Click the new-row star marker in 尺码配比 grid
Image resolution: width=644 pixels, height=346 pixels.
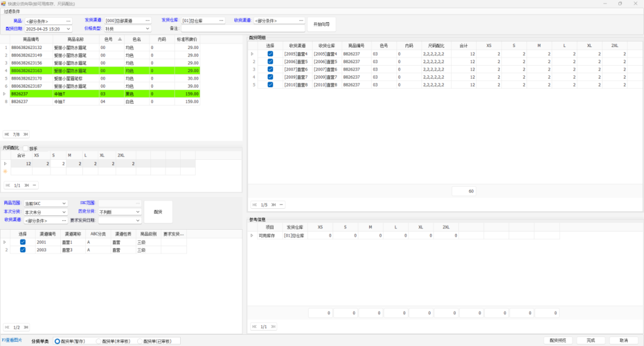point(5,171)
